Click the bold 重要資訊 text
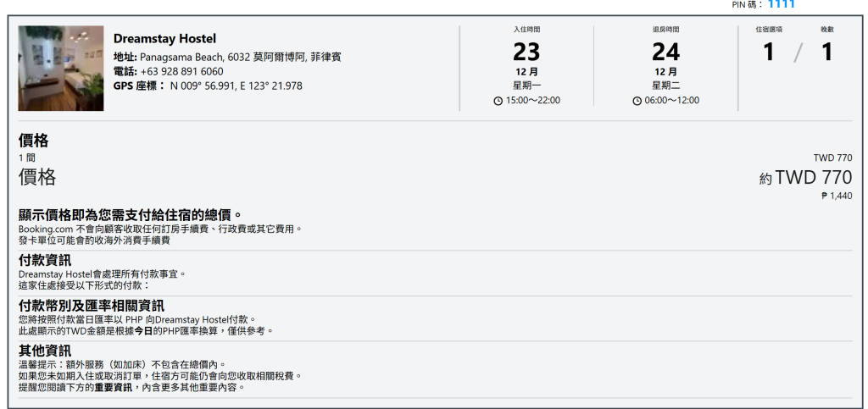Viewport: 868px width, 409px height. (x=114, y=388)
